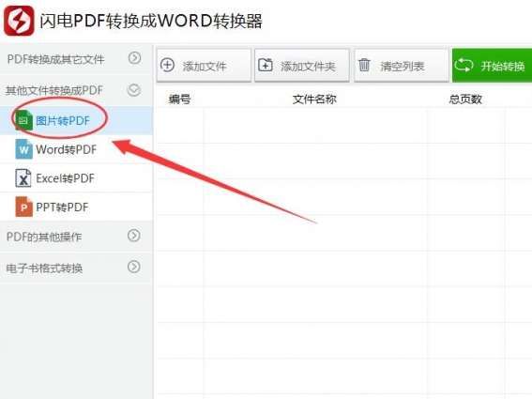Expand the PDF的其他操作 section arrow
The width and height of the screenshot is (532, 399).
coord(134,236)
